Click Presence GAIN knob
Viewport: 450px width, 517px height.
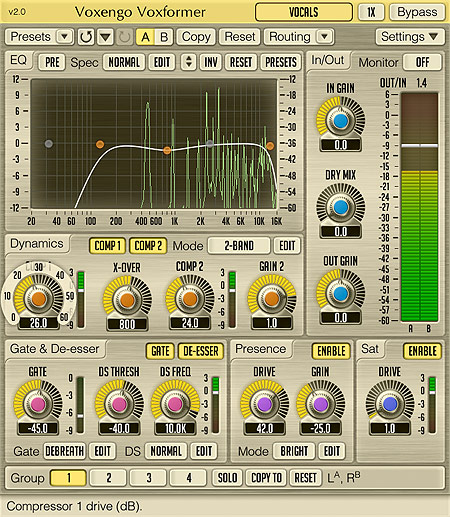pos(320,404)
